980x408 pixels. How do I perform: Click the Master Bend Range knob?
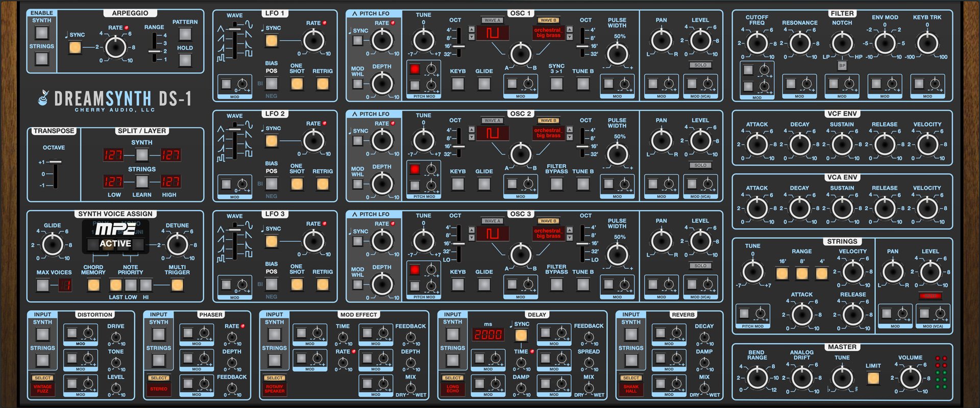click(x=757, y=378)
